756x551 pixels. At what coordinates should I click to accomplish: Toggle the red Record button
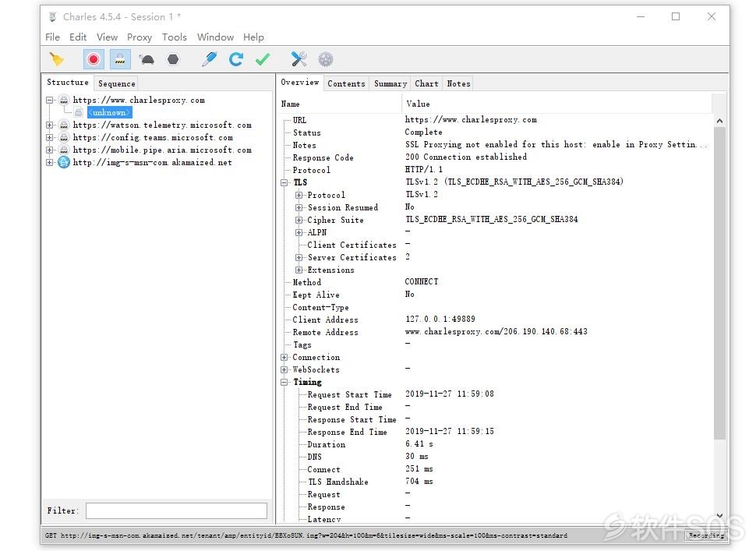[93, 59]
